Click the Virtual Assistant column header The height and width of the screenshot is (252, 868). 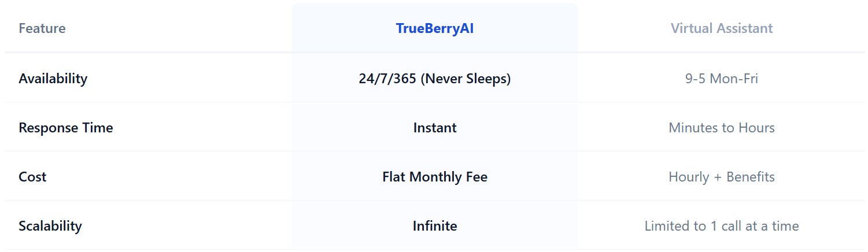click(722, 28)
